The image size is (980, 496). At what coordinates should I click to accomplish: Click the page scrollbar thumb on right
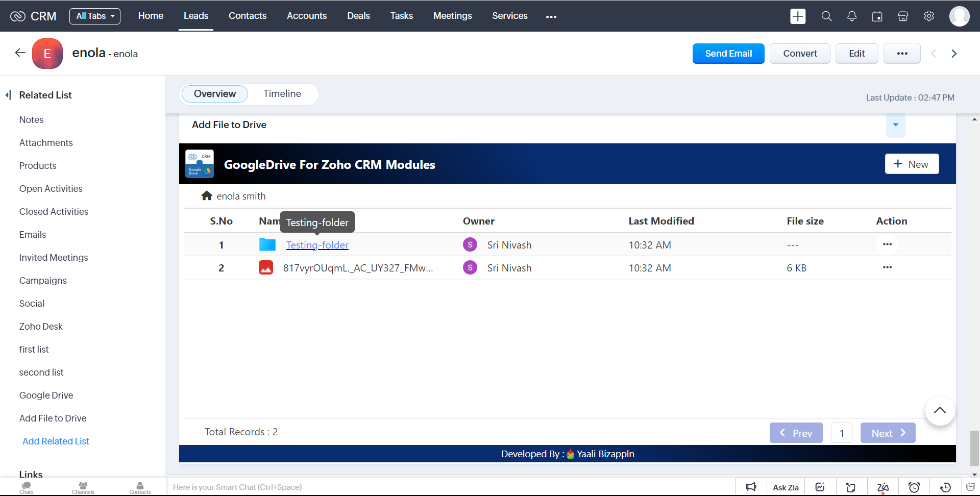[974, 448]
